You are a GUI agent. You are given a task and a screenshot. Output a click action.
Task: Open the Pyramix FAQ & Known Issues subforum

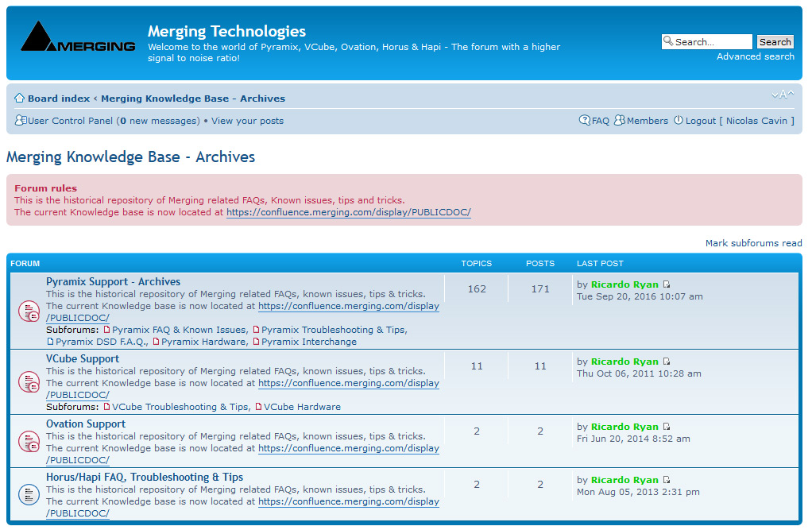180,330
